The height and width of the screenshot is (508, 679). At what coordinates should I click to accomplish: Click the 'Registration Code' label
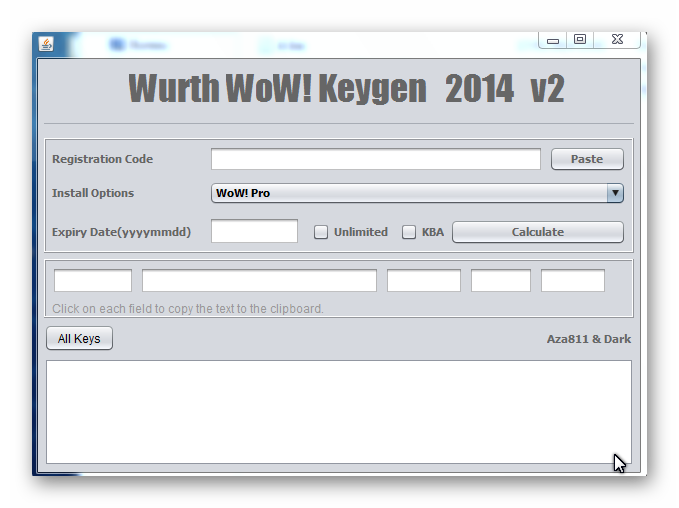click(102, 159)
